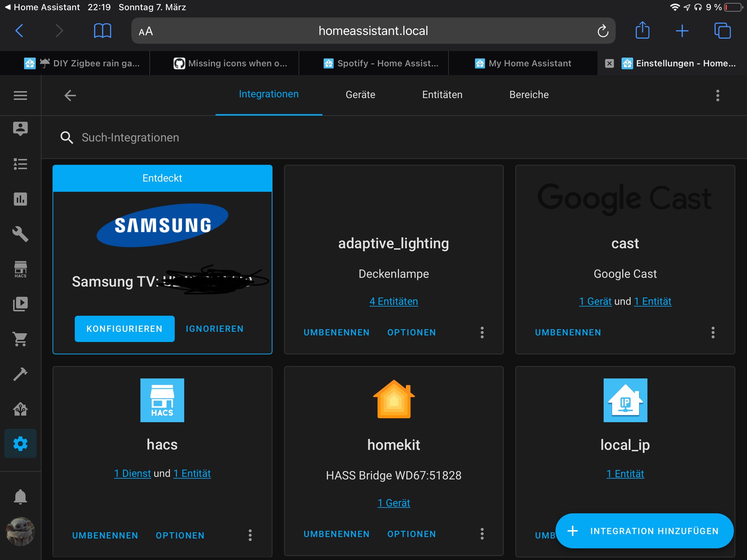Screen dimensions: 747x560
Task: Open the History chart sidebar icon
Action: point(20,199)
